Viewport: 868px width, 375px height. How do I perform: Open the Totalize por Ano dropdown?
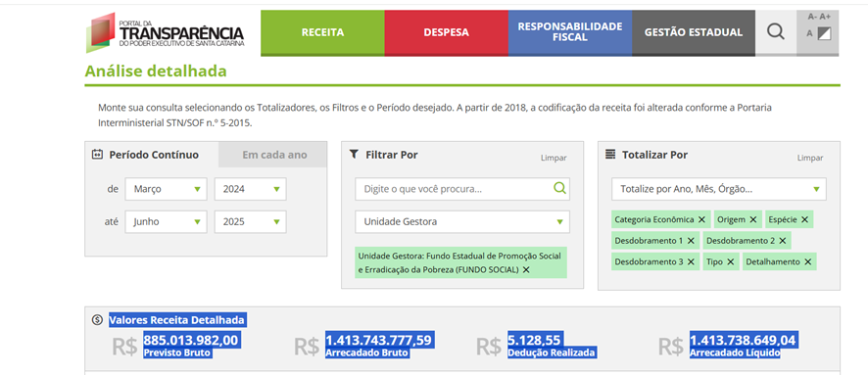718,189
